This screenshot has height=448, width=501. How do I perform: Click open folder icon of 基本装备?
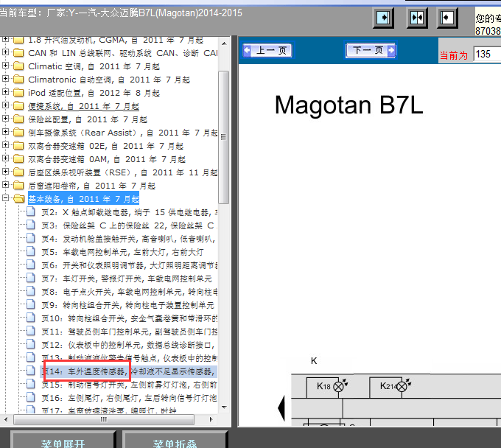pos(19,199)
